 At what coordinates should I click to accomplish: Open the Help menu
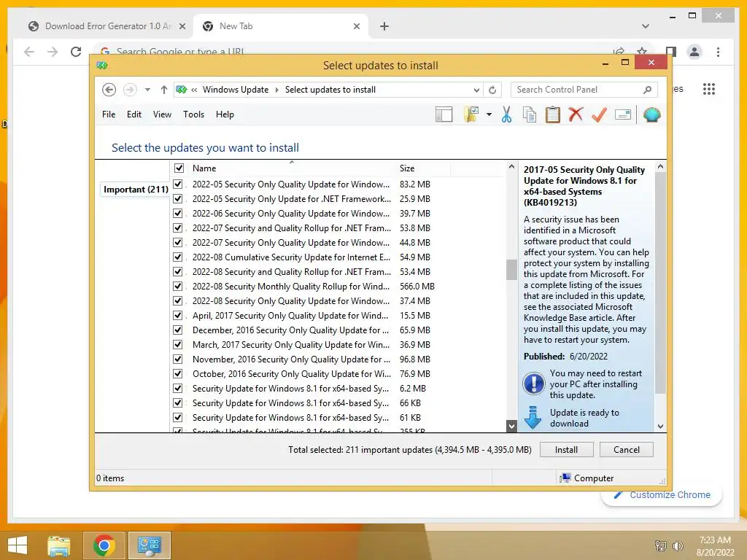pyautogui.click(x=225, y=114)
